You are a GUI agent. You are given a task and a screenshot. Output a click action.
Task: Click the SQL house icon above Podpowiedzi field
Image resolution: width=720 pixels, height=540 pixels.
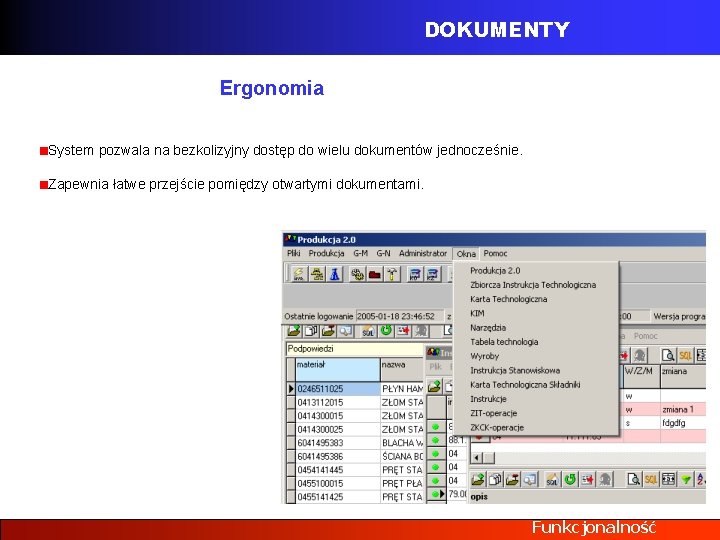(368, 331)
